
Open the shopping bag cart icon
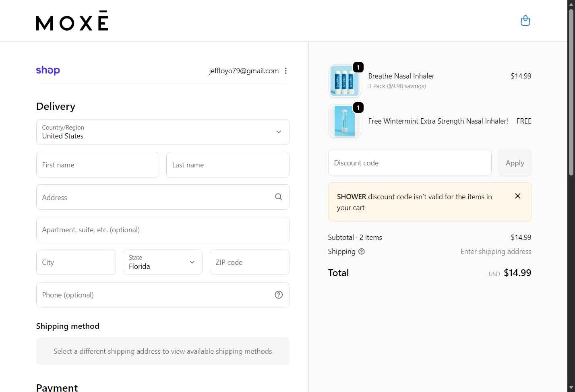(x=525, y=21)
